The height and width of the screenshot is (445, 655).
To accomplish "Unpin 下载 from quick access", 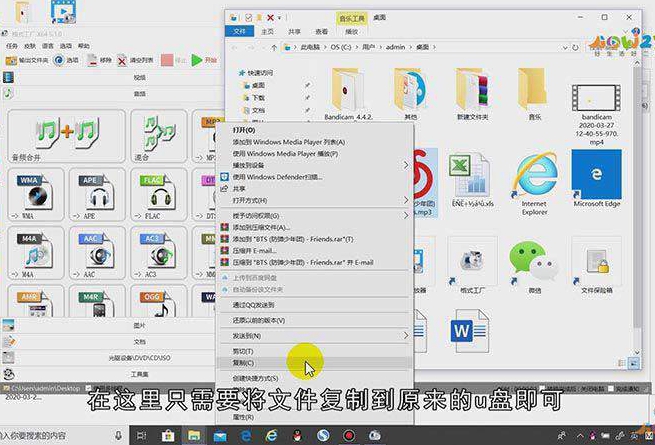I will (x=307, y=98).
